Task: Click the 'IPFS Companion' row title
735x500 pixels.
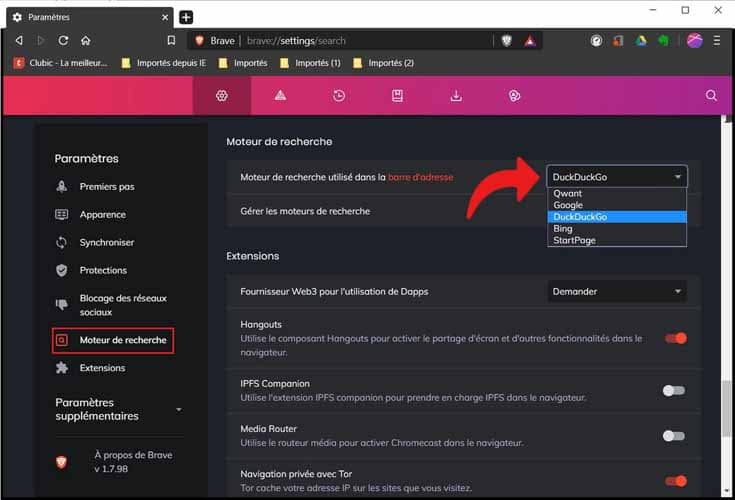Action: (275, 383)
